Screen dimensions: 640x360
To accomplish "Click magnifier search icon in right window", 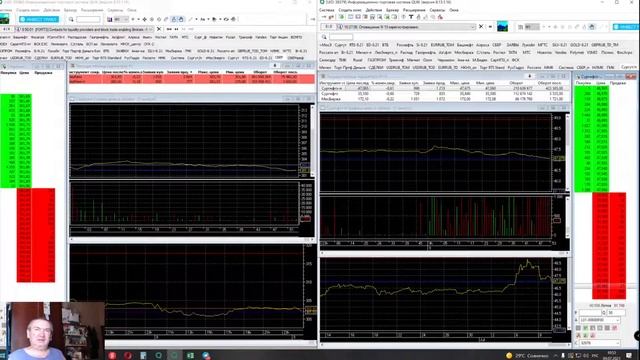I will [x=324, y=37].
